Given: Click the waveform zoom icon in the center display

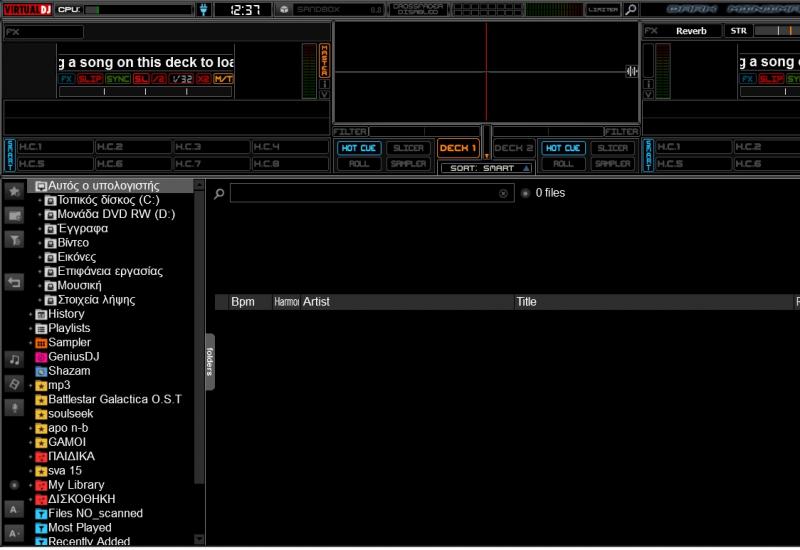Looking at the screenshot, I should point(632,71).
